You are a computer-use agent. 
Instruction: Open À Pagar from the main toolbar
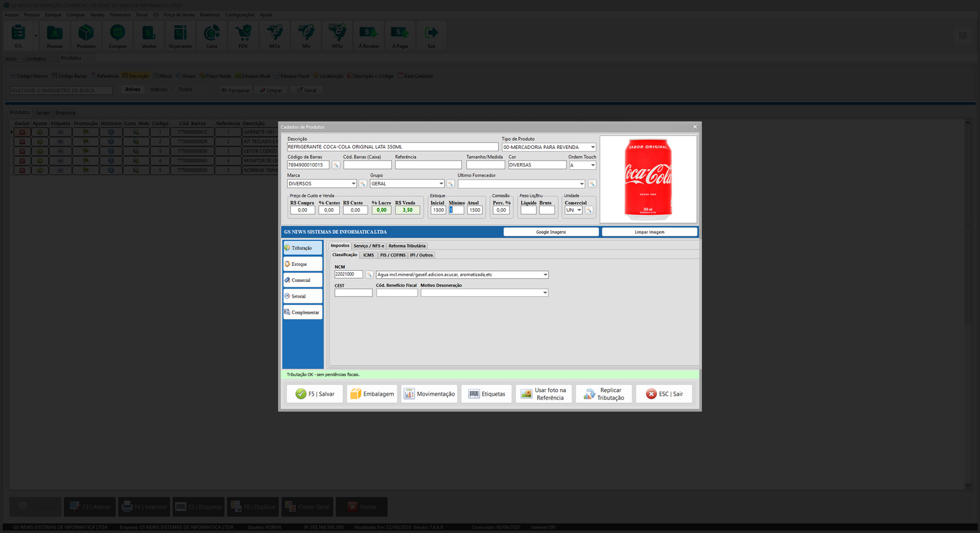[400, 36]
